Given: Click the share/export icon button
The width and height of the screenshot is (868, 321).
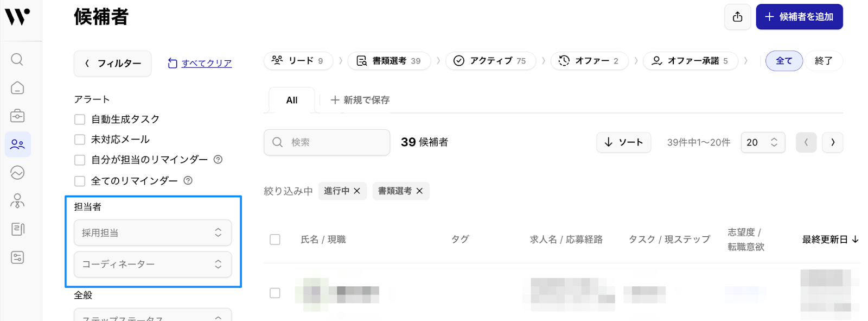Looking at the screenshot, I should pos(737,17).
